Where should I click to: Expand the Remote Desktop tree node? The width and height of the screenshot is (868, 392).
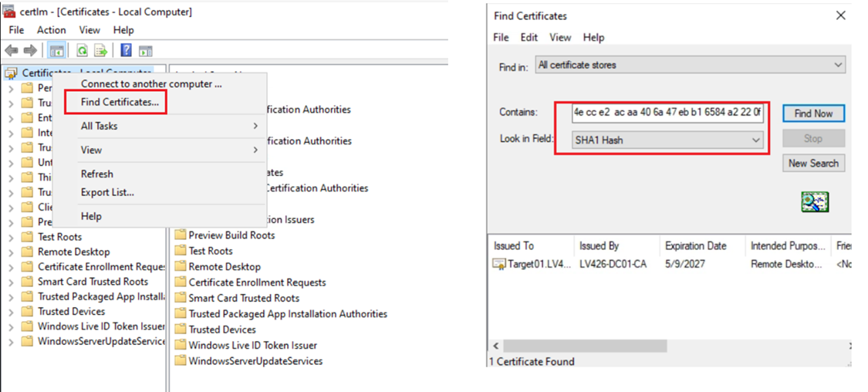(11, 252)
